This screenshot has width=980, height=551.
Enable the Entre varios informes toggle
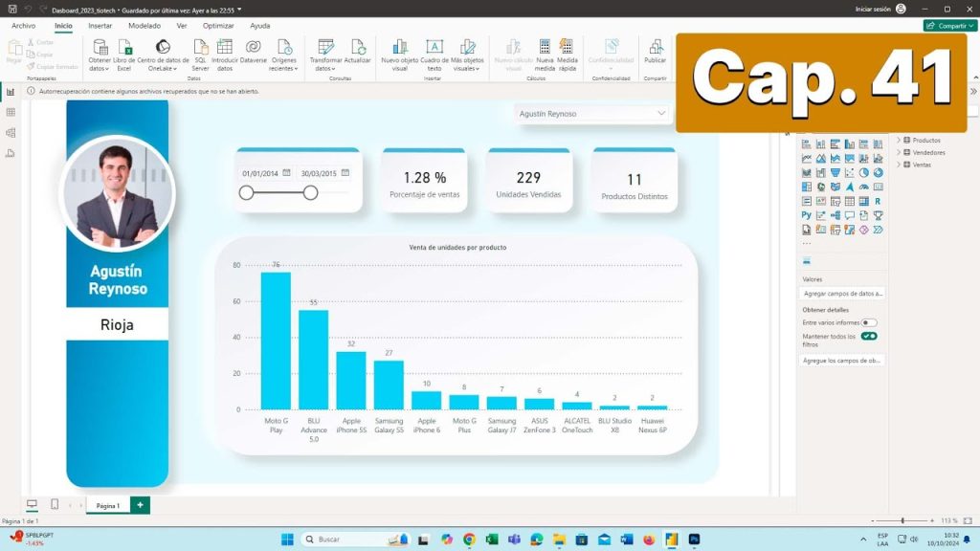(868, 323)
